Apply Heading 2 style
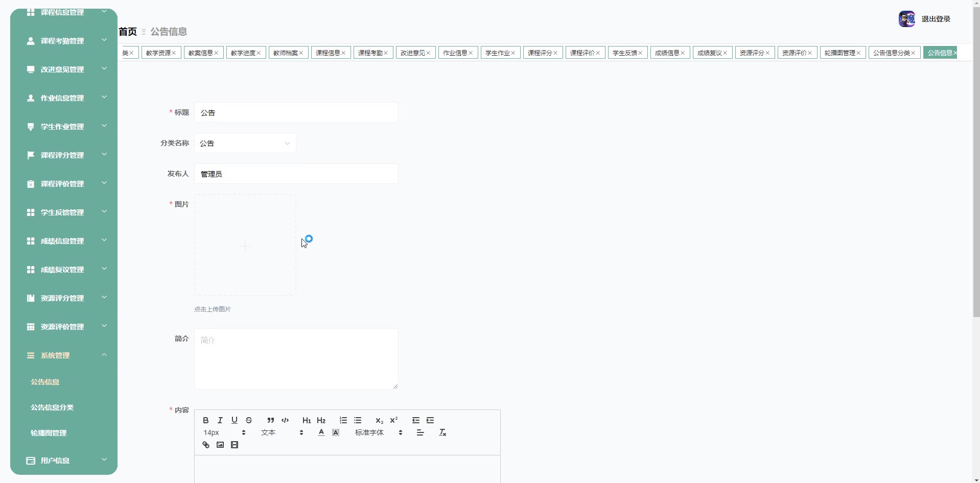 pos(321,420)
